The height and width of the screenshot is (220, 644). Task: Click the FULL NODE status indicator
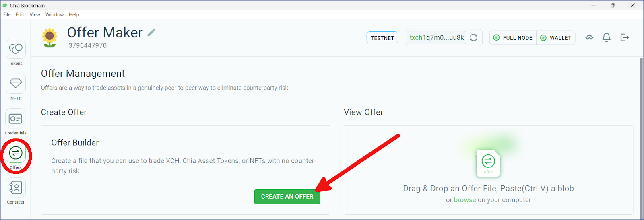pyautogui.click(x=513, y=38)
